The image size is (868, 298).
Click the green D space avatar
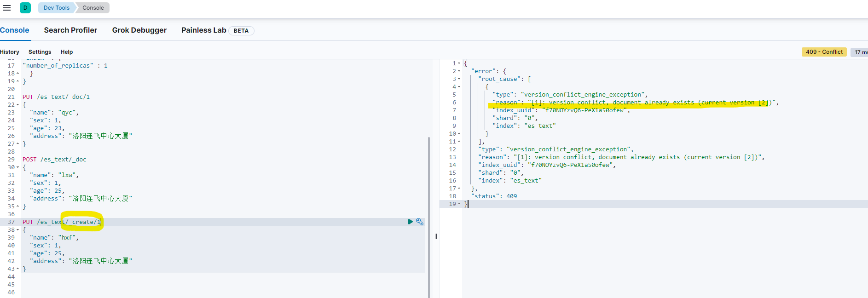click(x=25, y=8)
